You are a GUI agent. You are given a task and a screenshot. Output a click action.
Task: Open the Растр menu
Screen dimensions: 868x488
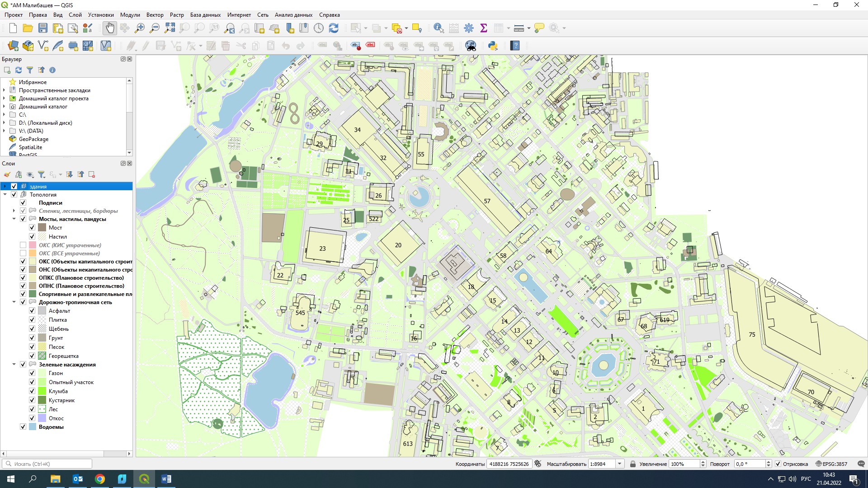[x=177, y=15]
